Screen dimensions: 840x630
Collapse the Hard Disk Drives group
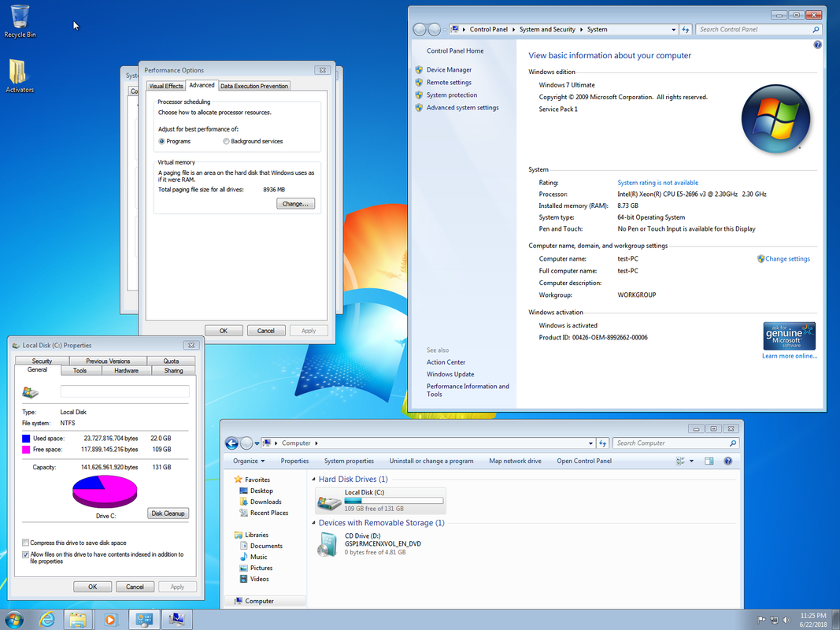(x=314, y=480)
